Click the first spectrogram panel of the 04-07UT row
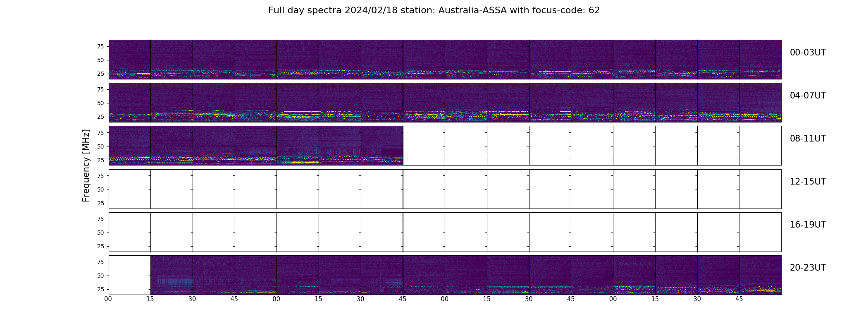 coord(130,103)
